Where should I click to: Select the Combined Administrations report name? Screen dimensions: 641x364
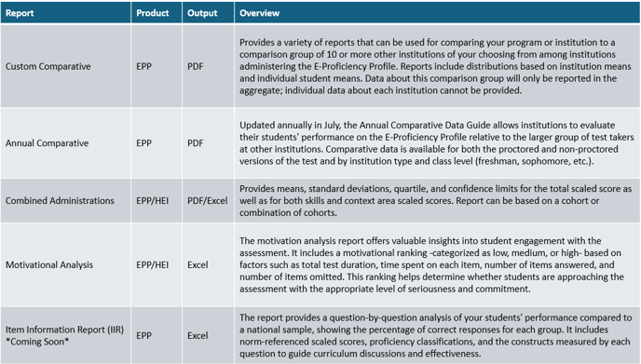60,200
